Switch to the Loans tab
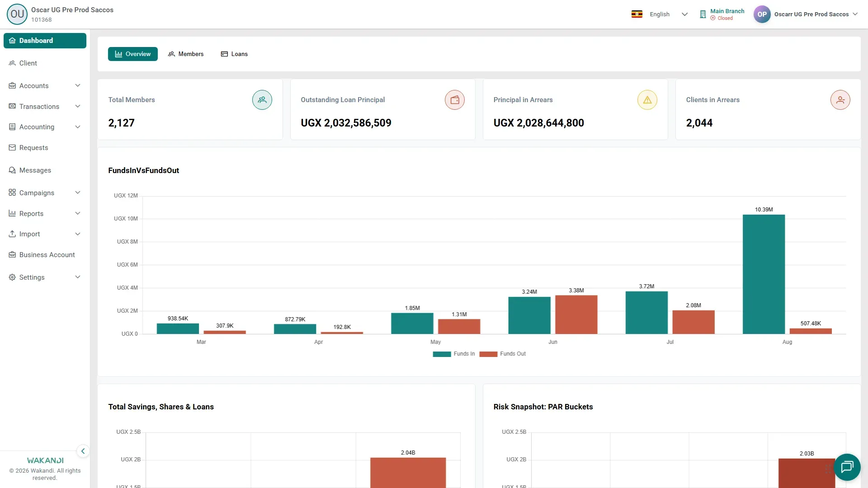Viewport: 868px width, 488px height. [x=234, y=54]
